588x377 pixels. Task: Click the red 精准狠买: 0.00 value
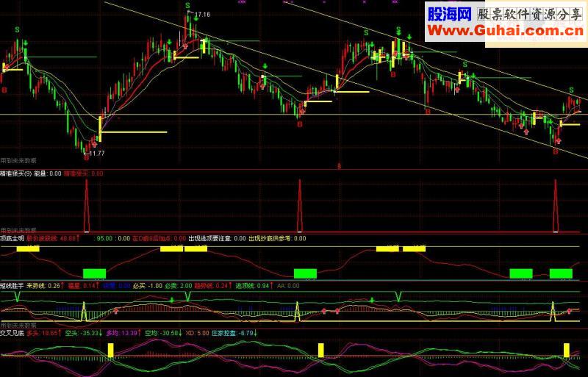pos(83,173)
